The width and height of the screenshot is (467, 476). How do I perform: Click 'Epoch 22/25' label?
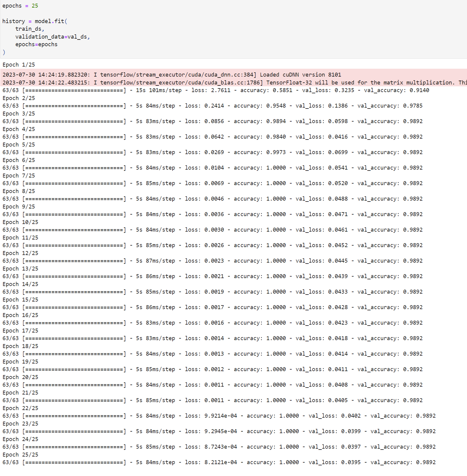pos(20,408)
